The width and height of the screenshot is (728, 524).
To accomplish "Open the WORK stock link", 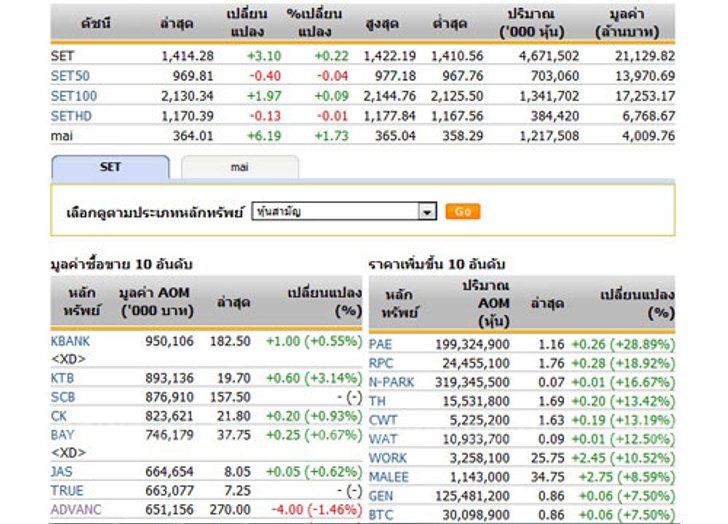I will click(388, 458).
